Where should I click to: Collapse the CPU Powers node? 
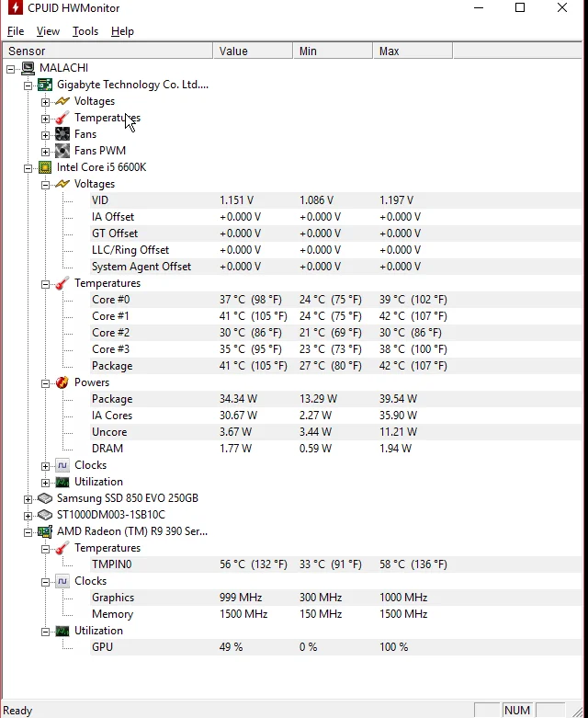point(45,383)
